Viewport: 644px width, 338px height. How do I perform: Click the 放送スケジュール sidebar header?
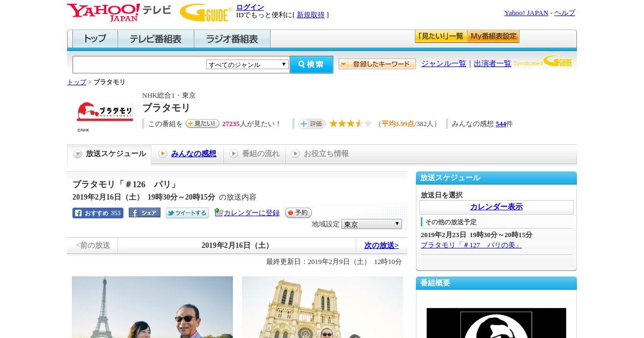click(496, 178)
